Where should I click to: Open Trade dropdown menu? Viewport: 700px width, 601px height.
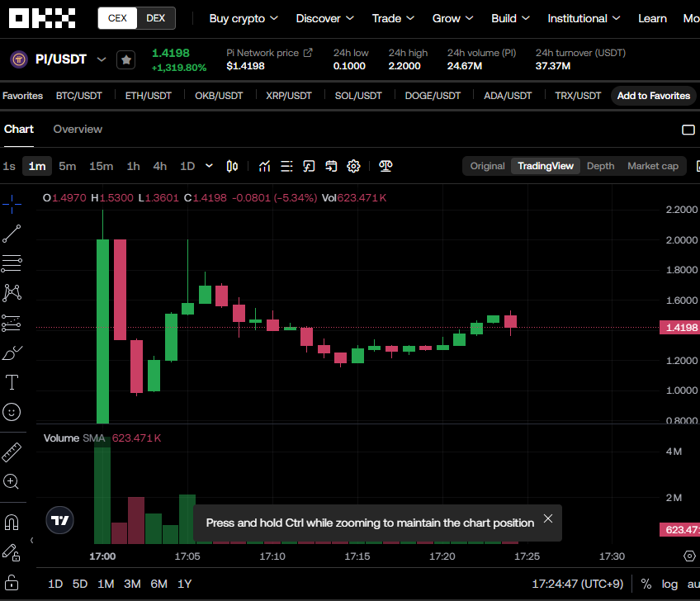tap(393, 18)
